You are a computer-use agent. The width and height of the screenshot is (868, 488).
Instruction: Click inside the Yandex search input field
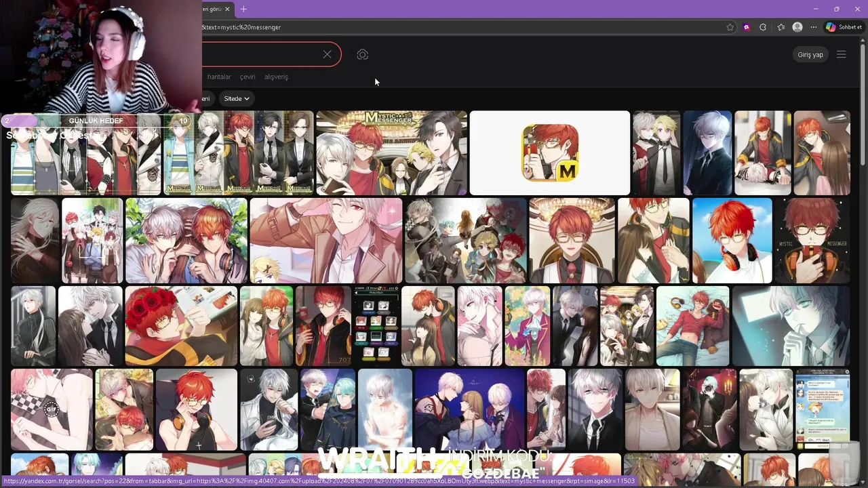[261, 54]
